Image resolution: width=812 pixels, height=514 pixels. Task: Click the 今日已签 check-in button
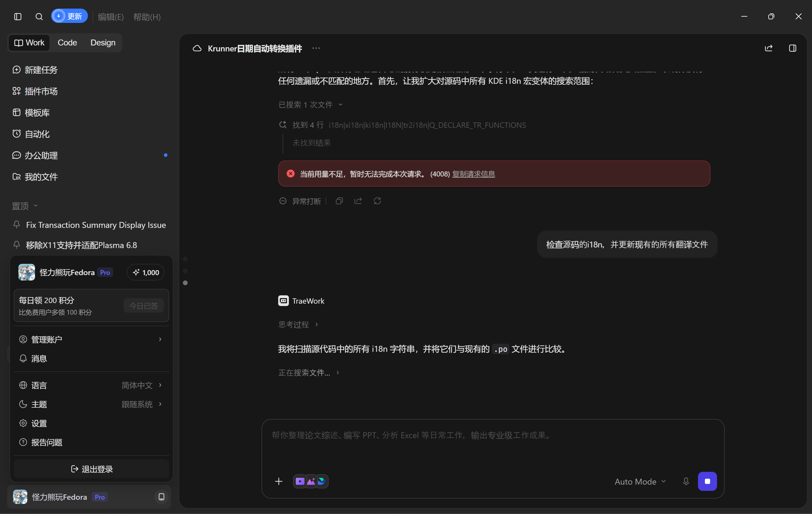click(144, 306)
